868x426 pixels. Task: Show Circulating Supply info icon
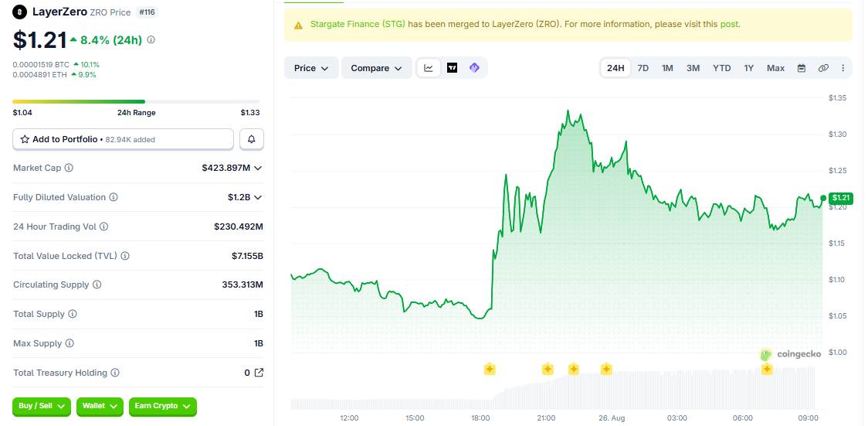click(x=97, y=285)
